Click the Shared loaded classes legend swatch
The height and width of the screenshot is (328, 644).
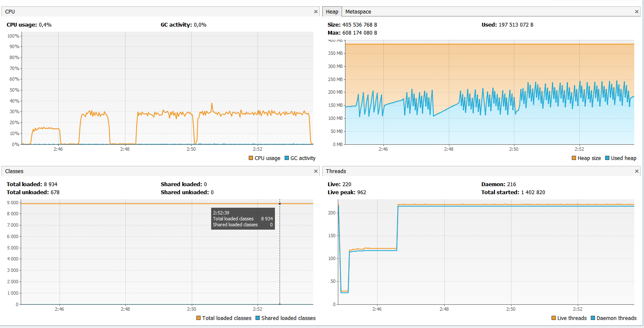258,318
